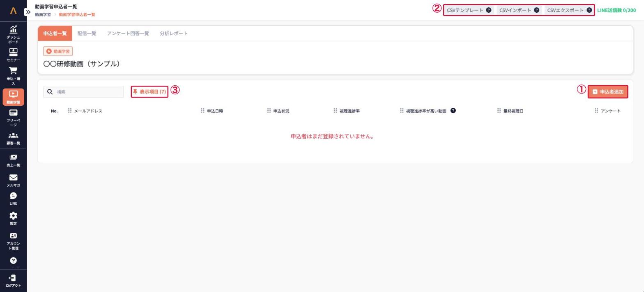644x292 pixels.
Task: Open the 表示項目 (7) column selector
Action: 149,92
